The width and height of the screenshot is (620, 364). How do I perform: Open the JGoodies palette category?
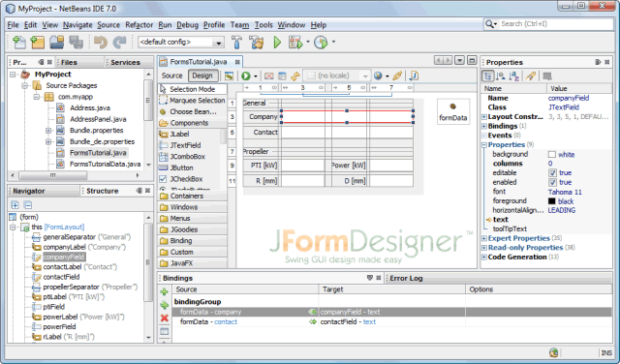(193, 229)
